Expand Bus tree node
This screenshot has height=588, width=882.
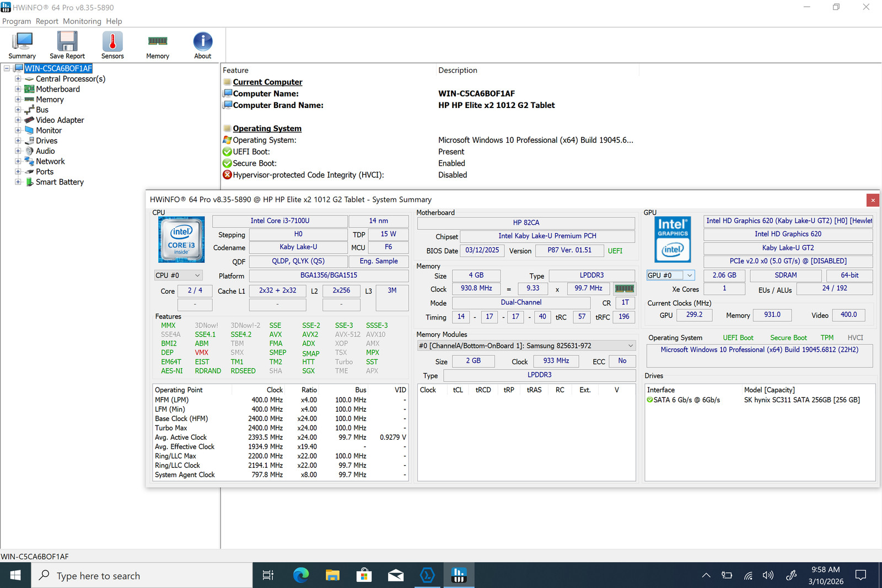(x=18, y=110)
